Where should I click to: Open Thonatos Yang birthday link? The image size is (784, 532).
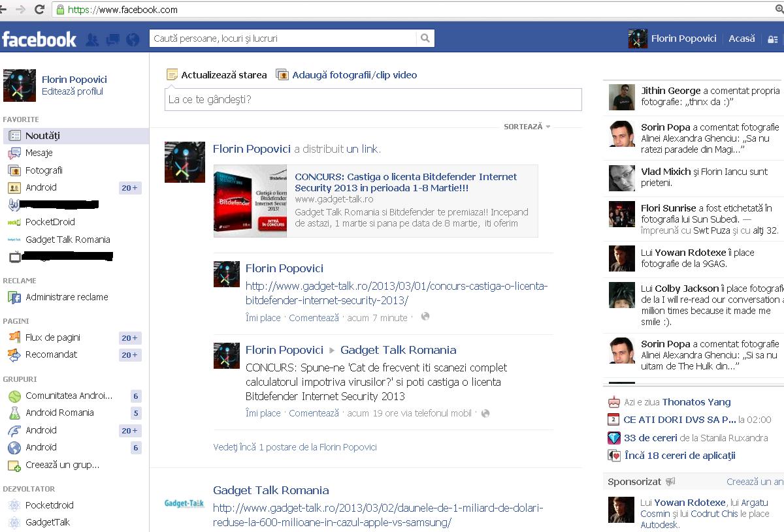click(x=696, y=402)
